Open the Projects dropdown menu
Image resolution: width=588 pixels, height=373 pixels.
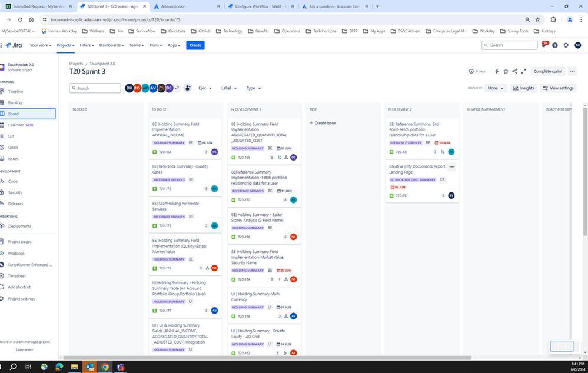coord(65,45)
